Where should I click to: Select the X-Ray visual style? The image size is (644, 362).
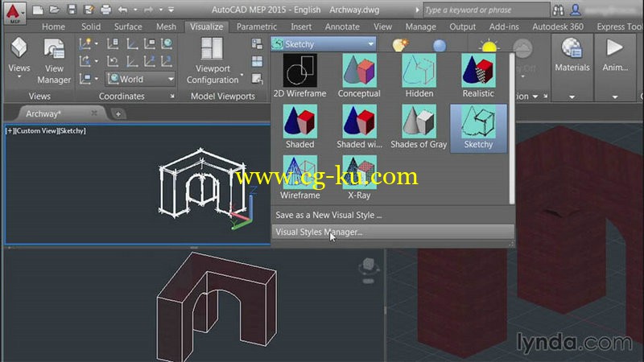point(359,178)
